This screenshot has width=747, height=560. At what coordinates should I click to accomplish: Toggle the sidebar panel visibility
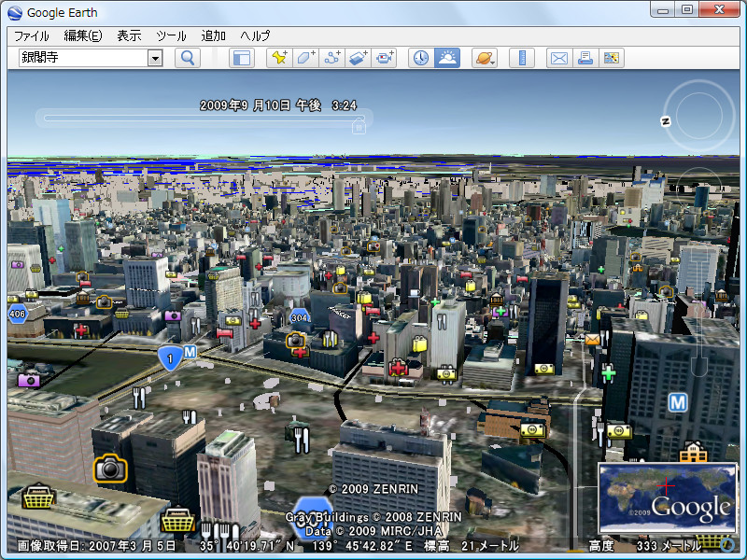pos(240,58)
